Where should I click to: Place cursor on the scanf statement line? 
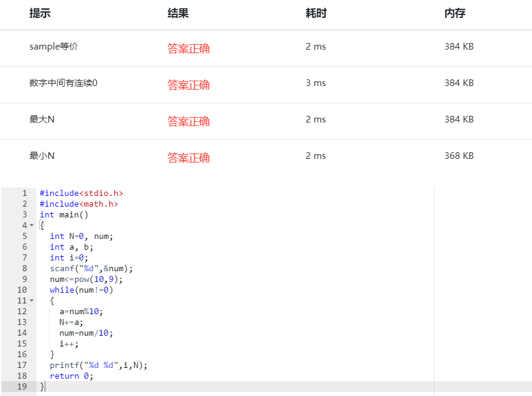pyautogui.click(x=91, y=268)
